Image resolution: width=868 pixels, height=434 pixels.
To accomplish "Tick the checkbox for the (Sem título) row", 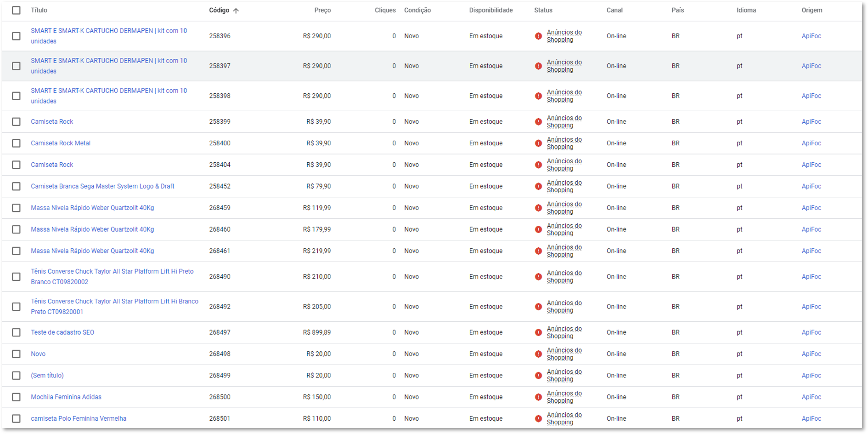I will (16, 375).
